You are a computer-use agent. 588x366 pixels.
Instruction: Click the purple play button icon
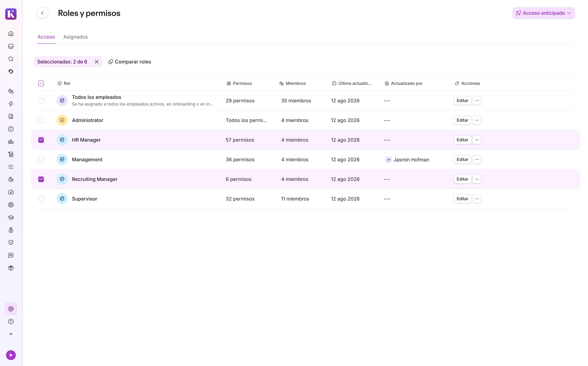[11, 355]
